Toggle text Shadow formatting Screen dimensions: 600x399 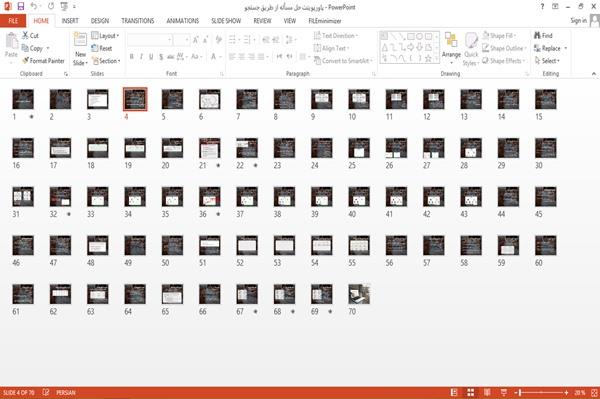(161, 57)
